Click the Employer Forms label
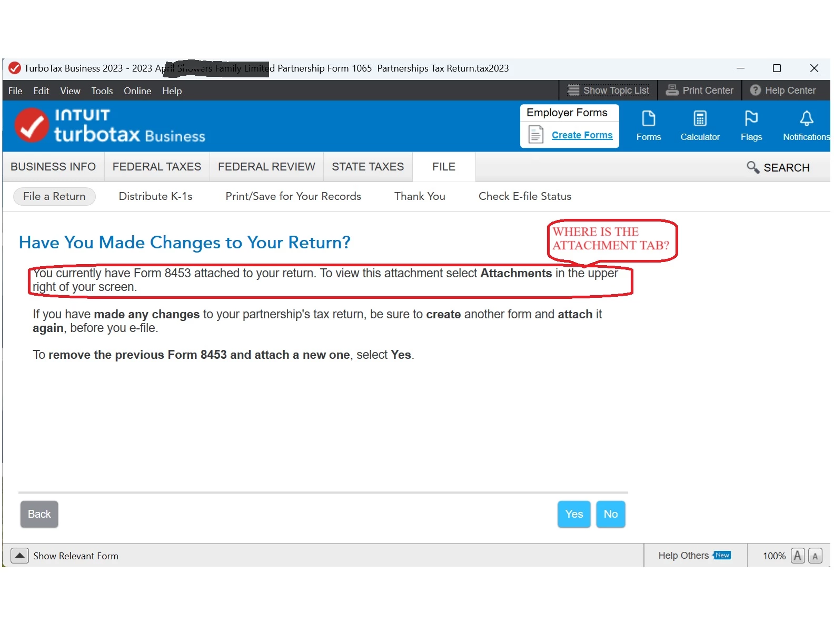The height and width of the screenshot is (644, 834). [567, 113]
